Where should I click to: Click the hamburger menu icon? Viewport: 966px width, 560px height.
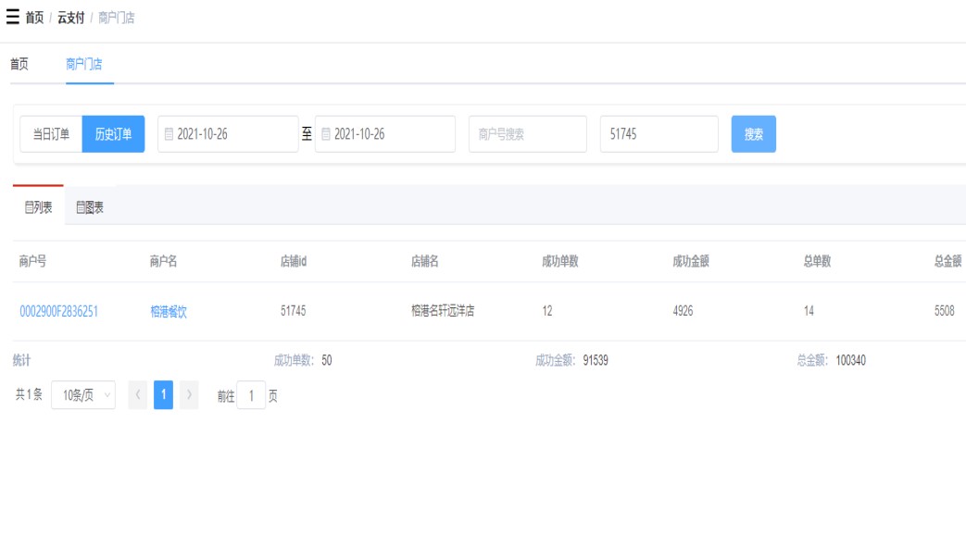click(x=12, y=18)
